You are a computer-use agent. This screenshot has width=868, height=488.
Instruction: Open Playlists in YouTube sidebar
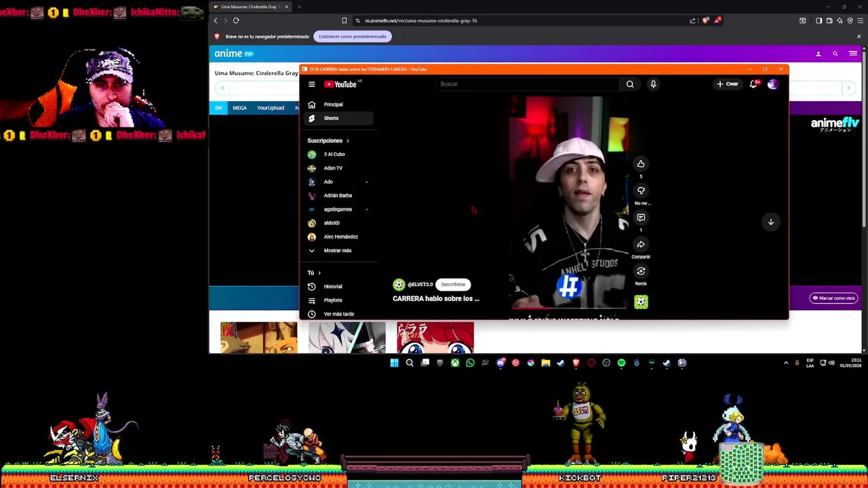(337, 300)
